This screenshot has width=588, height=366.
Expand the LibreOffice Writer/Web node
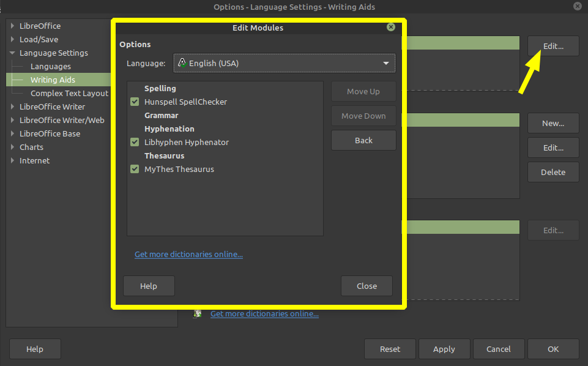(12, 121)
